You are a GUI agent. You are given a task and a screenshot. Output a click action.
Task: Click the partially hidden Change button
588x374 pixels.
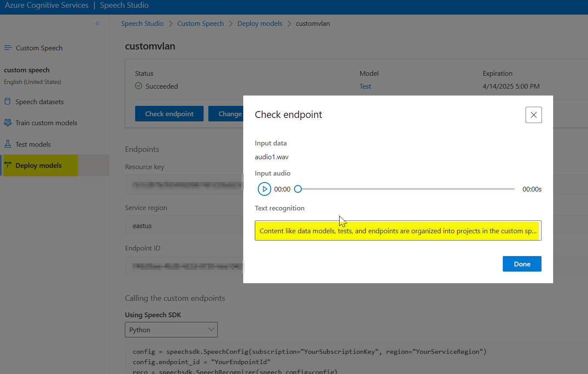226,114
